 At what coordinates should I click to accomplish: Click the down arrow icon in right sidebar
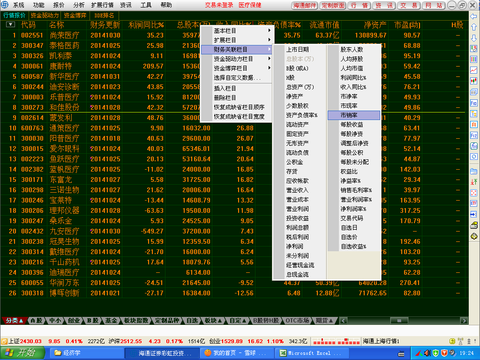coord(474,38)
